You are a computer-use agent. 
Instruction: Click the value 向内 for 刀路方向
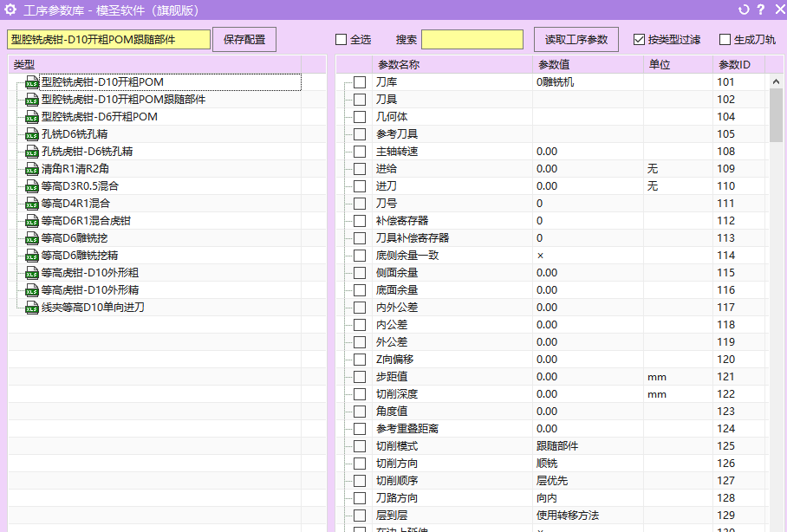[547, 498]
